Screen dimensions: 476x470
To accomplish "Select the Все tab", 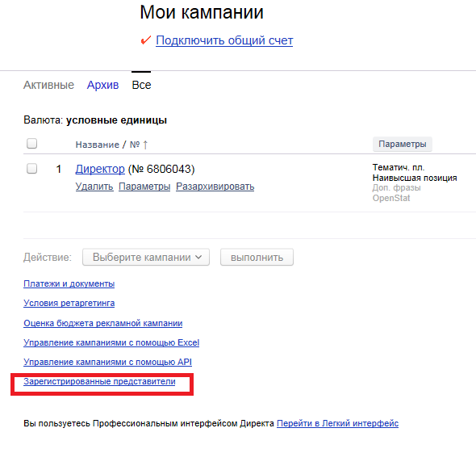I will pos(141,85).
